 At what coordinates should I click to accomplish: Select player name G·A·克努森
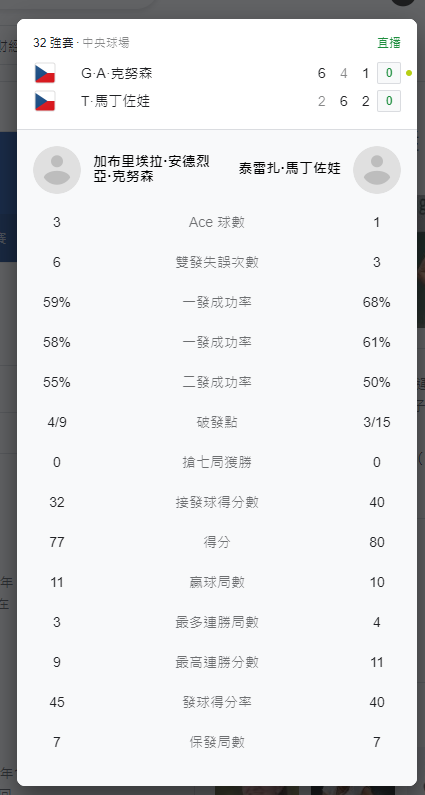pos(117,74)
